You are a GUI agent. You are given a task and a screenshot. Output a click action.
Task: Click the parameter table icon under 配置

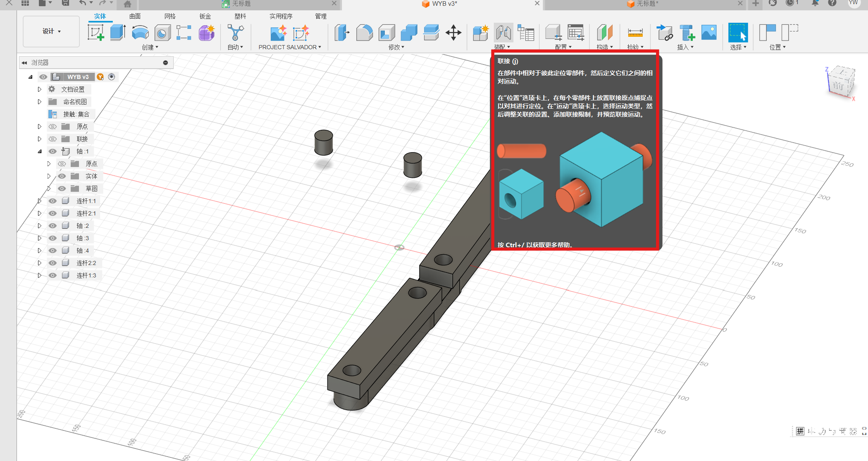[576, 33]
